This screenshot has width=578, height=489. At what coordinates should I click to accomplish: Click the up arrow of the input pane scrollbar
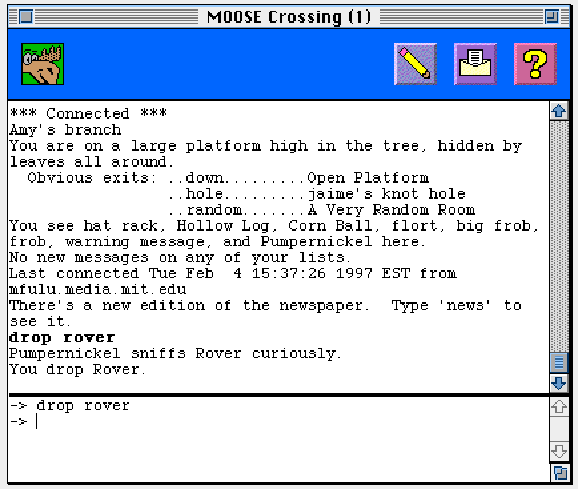point(559,407)
